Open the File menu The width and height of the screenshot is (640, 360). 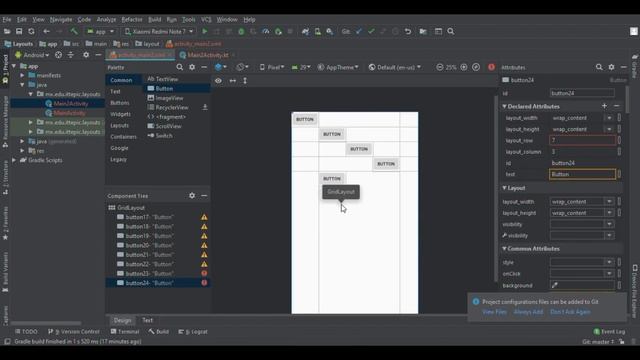point(7,20)
